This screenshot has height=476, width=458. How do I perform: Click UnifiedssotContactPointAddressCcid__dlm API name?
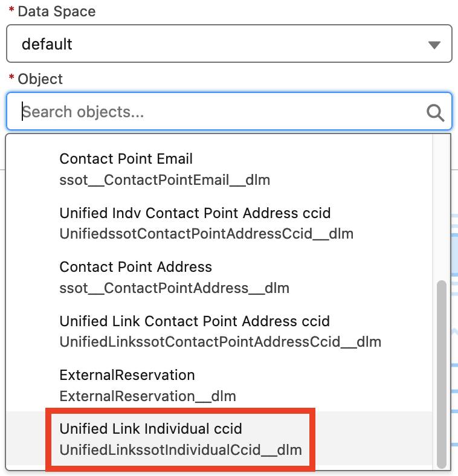[206, 234]
